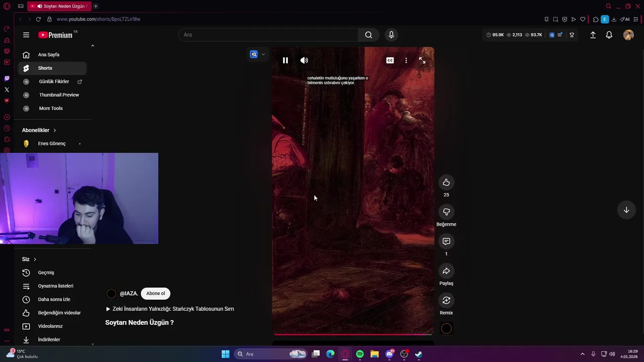Open the vidIQ list icon in stats bar
This screenshot has width=644, height=362.
tap(560, 35)
